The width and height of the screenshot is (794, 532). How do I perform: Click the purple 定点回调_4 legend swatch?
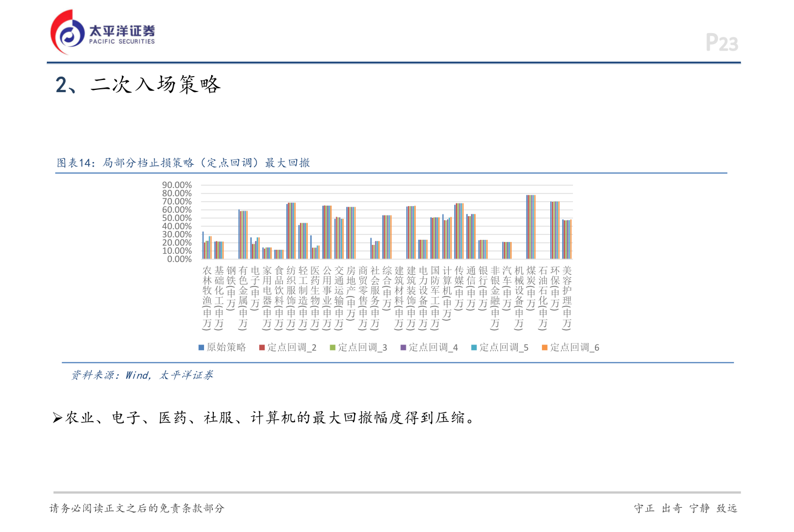[x=403, y=347]
